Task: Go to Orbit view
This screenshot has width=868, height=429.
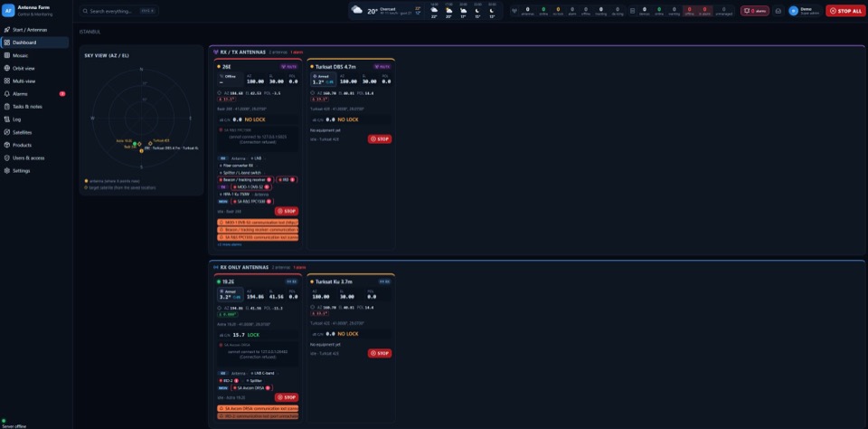Action: 35,68
